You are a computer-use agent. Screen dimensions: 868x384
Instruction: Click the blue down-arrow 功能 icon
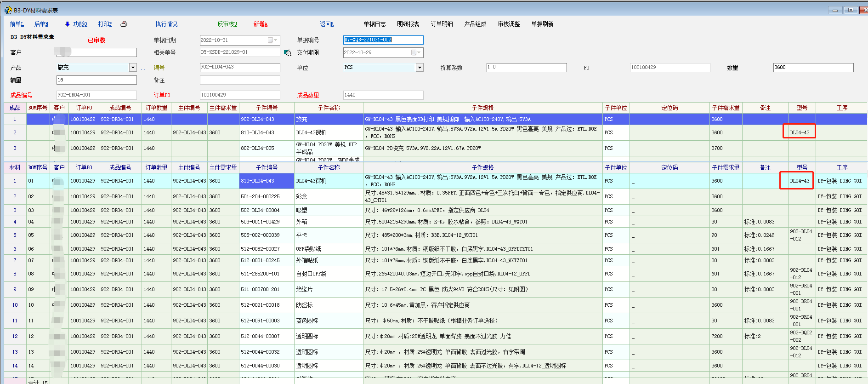point(68,24)
